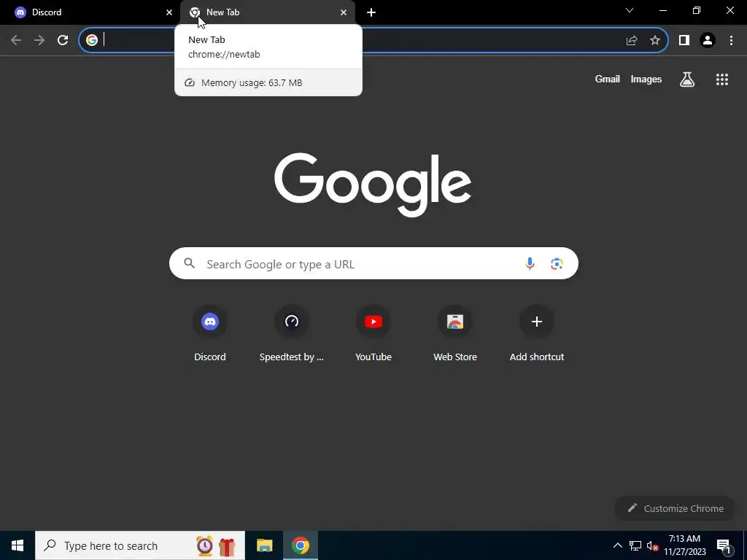Screen dimensions: 747x560
Task: Click the browser back arrow
Action: click(16, 40)
